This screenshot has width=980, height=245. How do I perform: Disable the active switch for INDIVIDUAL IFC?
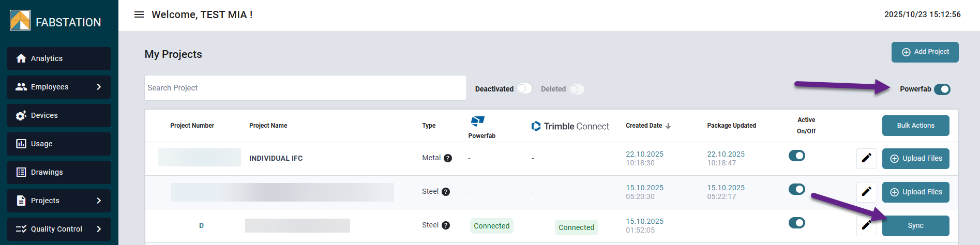point(796,156)
